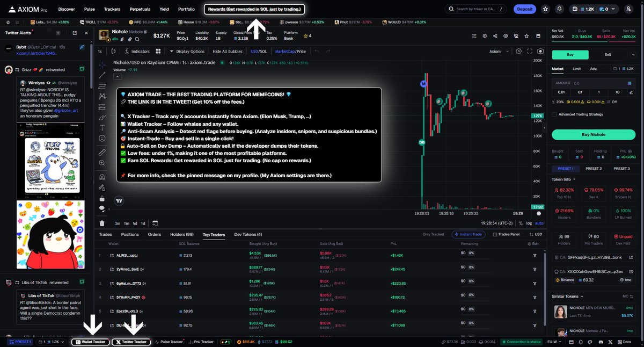This screenshot has height=347, width=644.
Task: Select the ruler measure tool
Action: pos(102,153)
